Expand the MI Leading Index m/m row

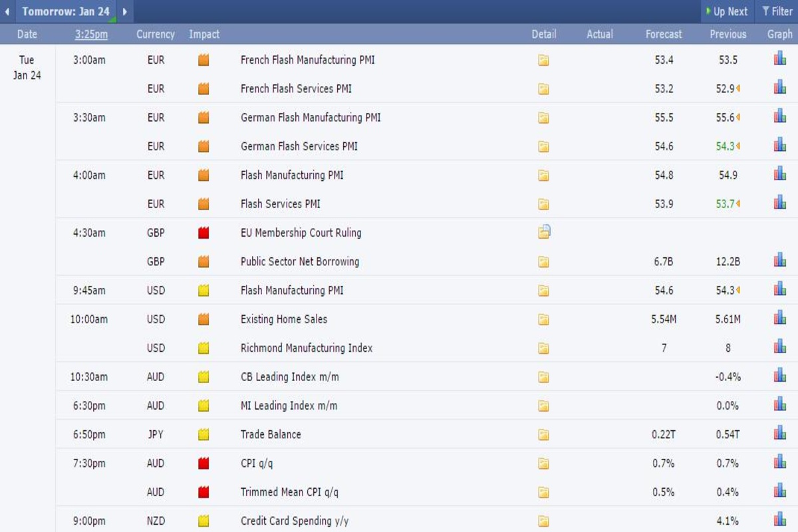[289, 406]
